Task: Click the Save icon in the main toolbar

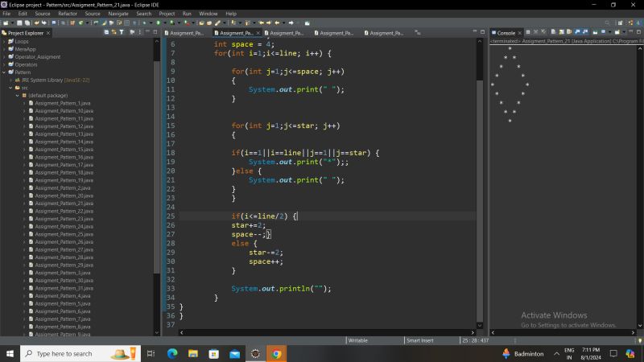Action: pos(19,23)
